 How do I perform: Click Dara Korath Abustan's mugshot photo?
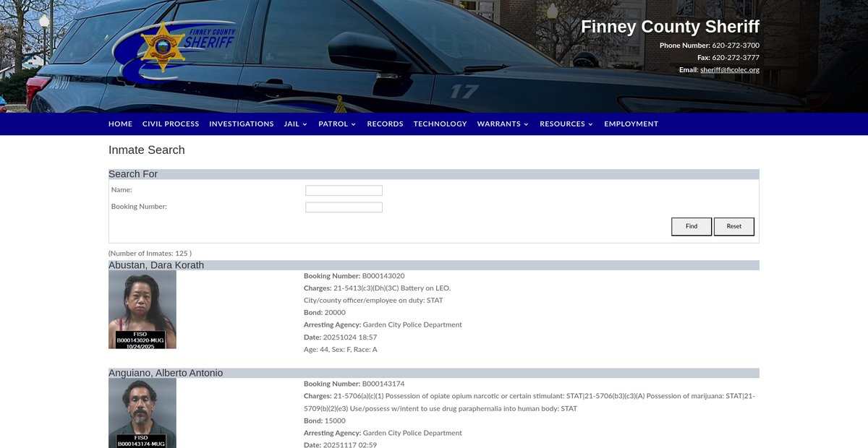point(142,309)
